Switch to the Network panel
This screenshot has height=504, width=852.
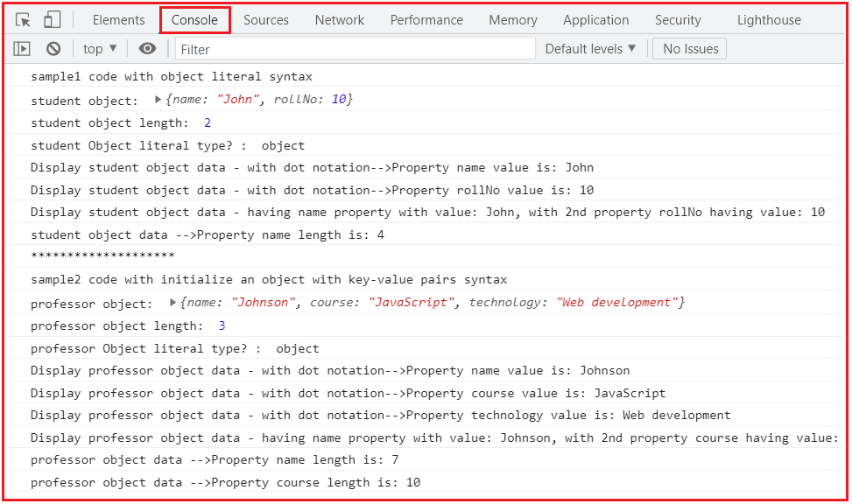click(339, 19)
